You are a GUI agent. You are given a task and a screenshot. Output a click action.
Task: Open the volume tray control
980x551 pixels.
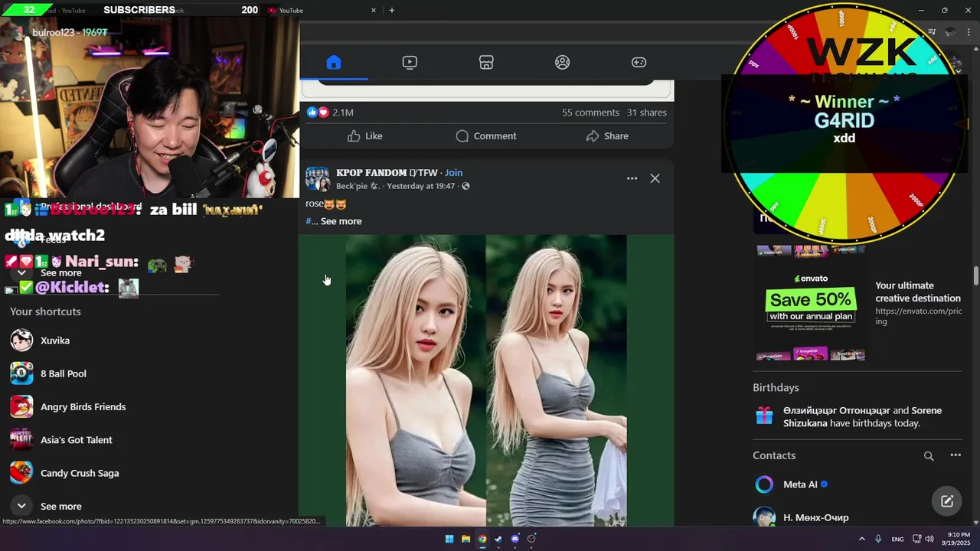(929, 539)
